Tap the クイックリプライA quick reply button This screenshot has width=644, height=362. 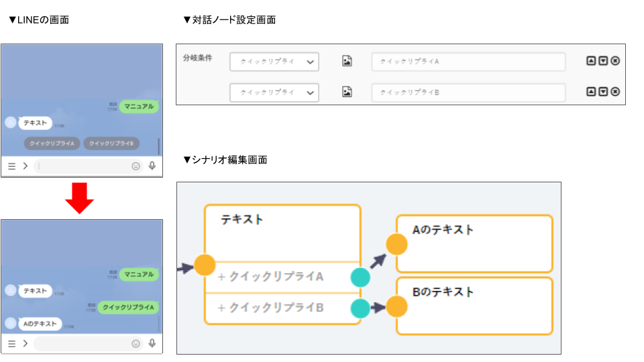52,143
